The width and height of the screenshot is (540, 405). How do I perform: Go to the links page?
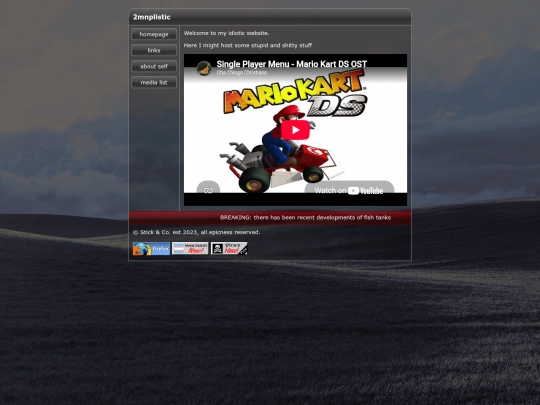154,50
